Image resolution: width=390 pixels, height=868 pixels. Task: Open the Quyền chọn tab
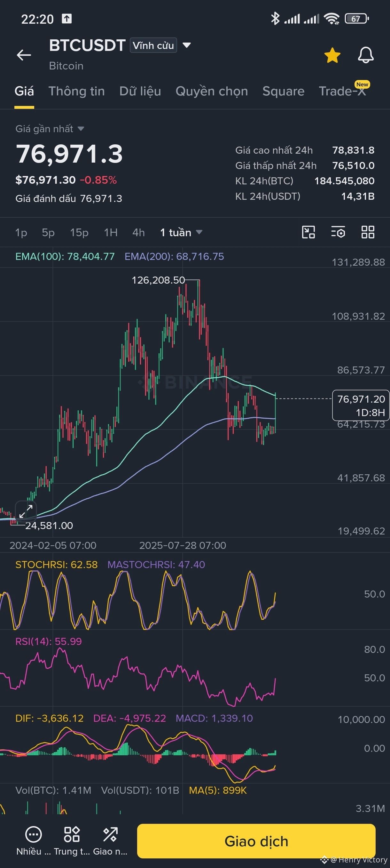[x=212, y=91]
